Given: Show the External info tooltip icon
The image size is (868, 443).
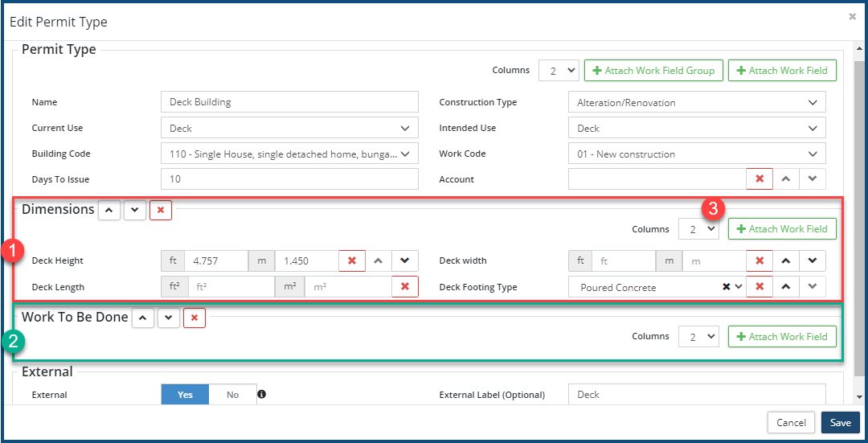Looking at the screenshot, I should click(261, 395).
